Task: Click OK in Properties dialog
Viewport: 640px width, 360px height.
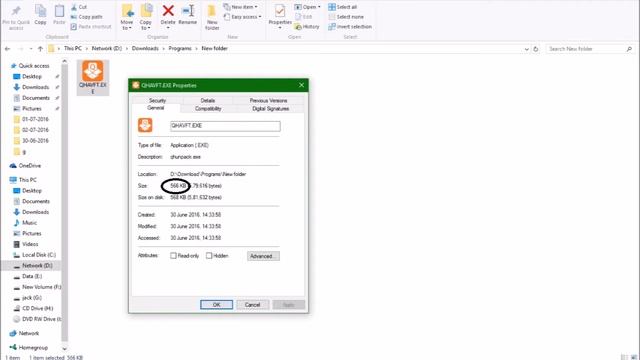Action: [x=216, y=304]
